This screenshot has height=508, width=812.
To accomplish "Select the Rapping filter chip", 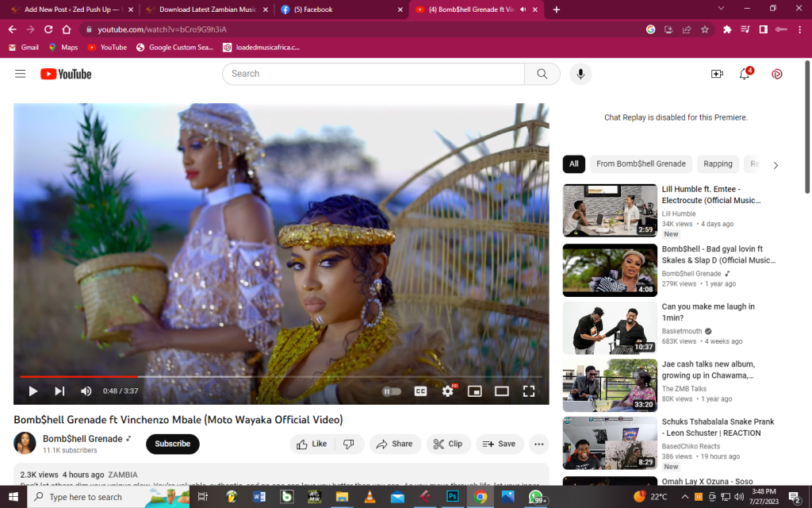I will click(718, 164).
